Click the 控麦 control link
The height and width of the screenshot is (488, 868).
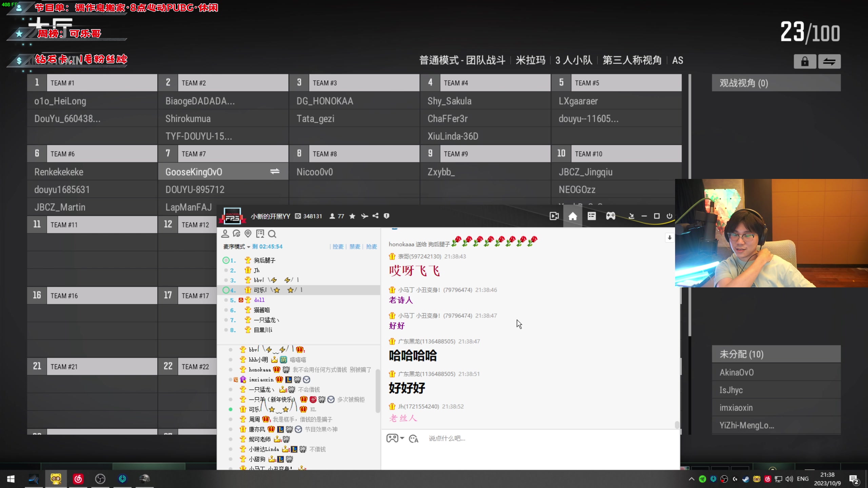[338, 246]
